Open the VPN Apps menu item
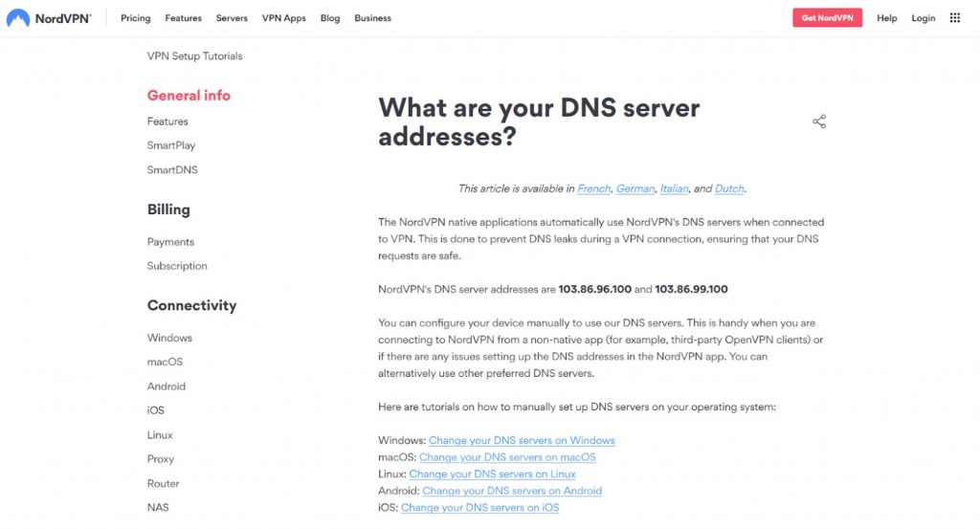980x529 pixels. [x=283, y=18]
